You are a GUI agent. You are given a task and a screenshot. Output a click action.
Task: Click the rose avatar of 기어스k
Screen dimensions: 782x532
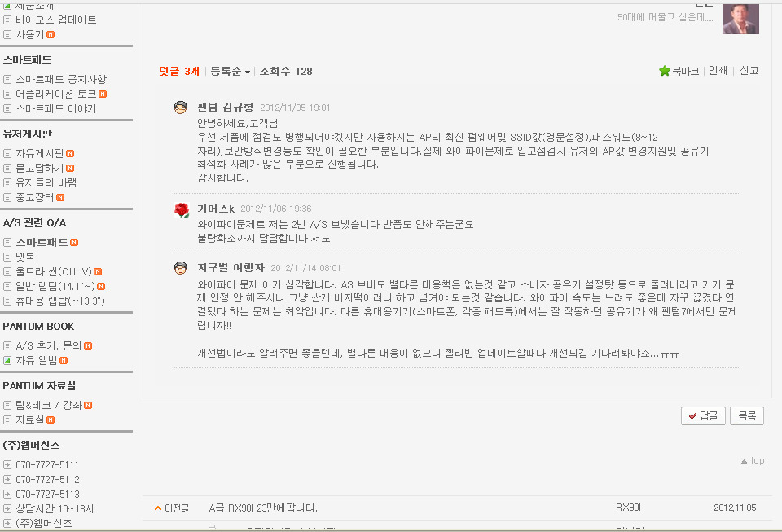(x=182, y=210)
